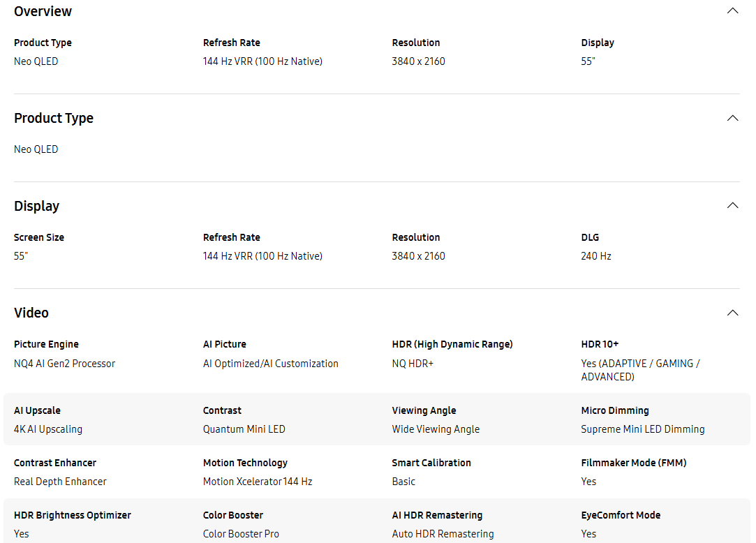Select AI Optimized/AI Customization text
Image resolution: width=756 pixels, height=543 pixels.
(271, 364)
